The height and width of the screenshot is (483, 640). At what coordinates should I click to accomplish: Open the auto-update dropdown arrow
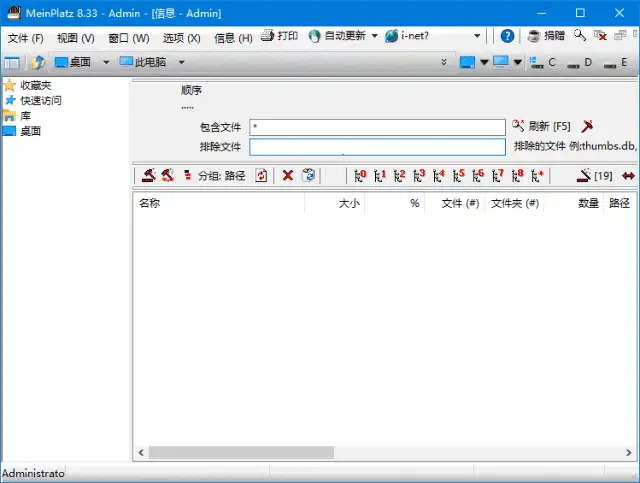(374, 36)
